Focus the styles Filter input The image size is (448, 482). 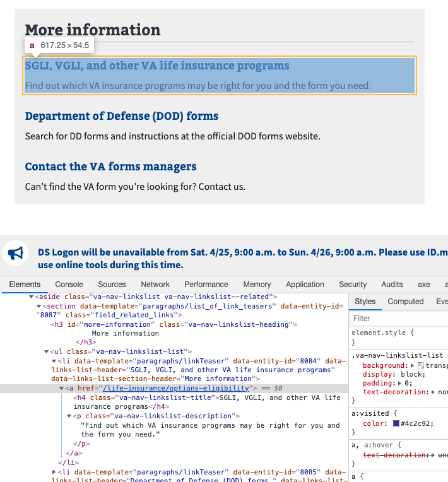399,319
